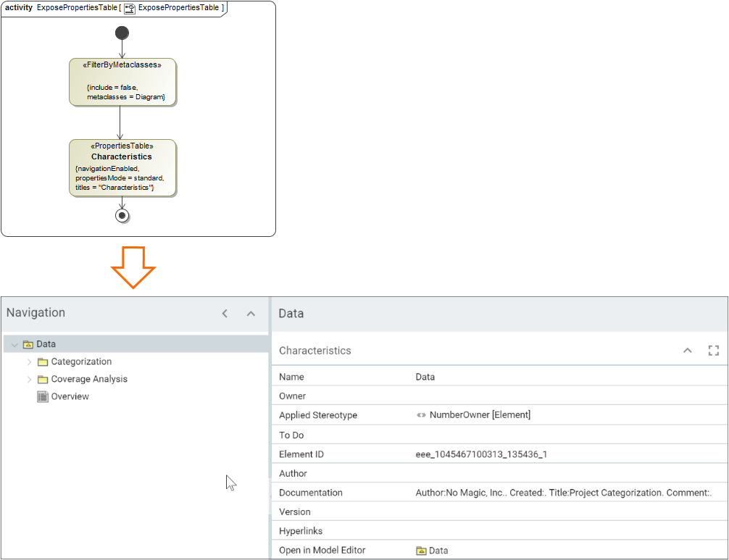Screen dimensions: 729x560
Task: Click the Element ID value eee_1045467100313_135436_1
Action: (481, 454)
